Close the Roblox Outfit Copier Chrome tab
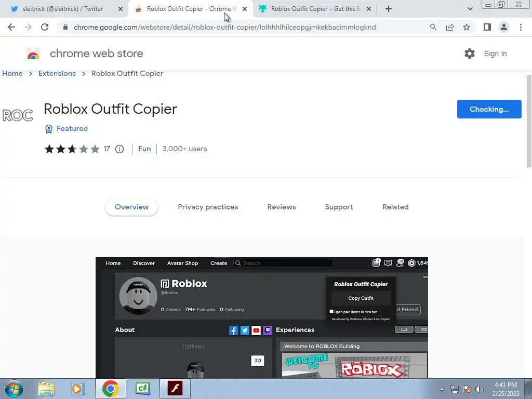The width and height of the screenshot is (532, 399). (x=245, y=9)
